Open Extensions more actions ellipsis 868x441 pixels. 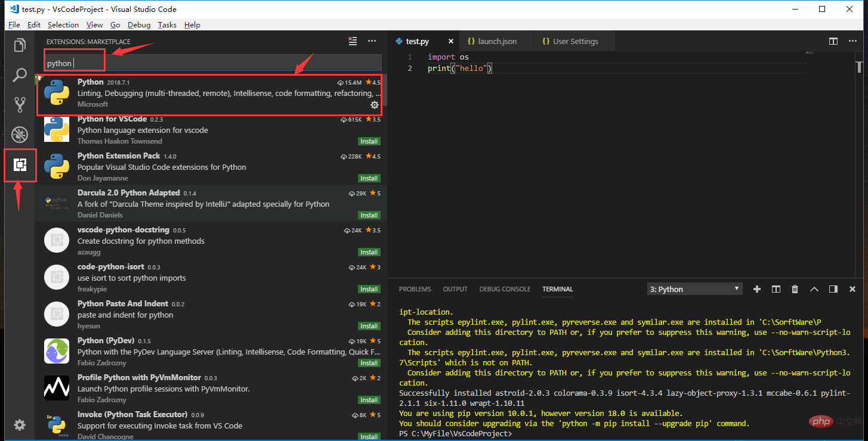pos(372,41)
